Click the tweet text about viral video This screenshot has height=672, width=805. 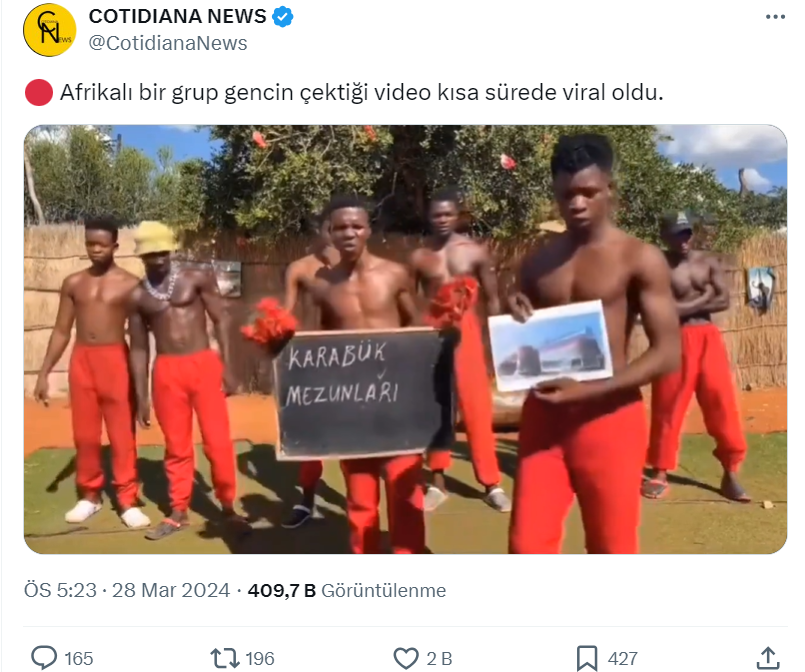(x=361, y=93)
